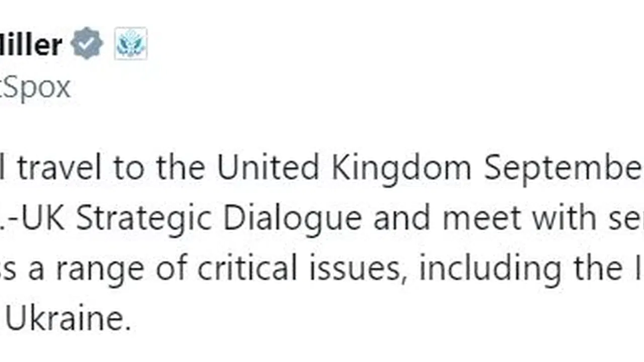Open the account handle ending in Spox

35,88
